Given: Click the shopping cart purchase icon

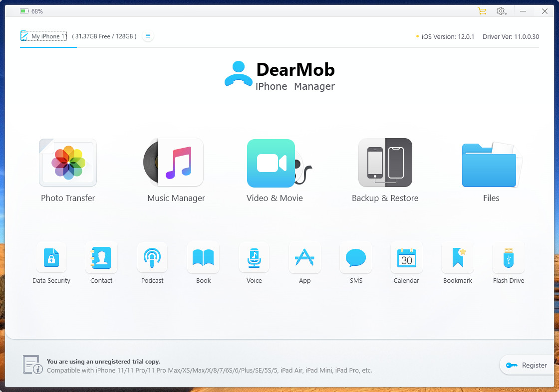Looking at the screenshot, I should pos(482,11).
